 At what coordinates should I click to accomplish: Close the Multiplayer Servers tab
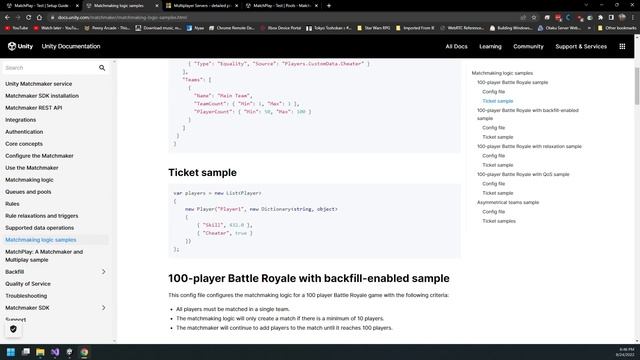[x=236, y=6]
